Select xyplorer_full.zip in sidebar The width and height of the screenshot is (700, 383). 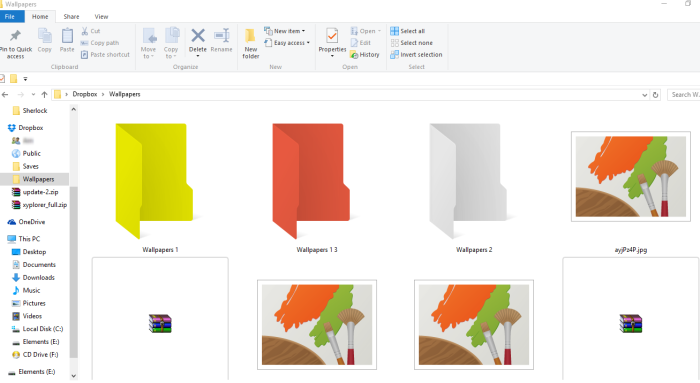[x=39, y=205]
